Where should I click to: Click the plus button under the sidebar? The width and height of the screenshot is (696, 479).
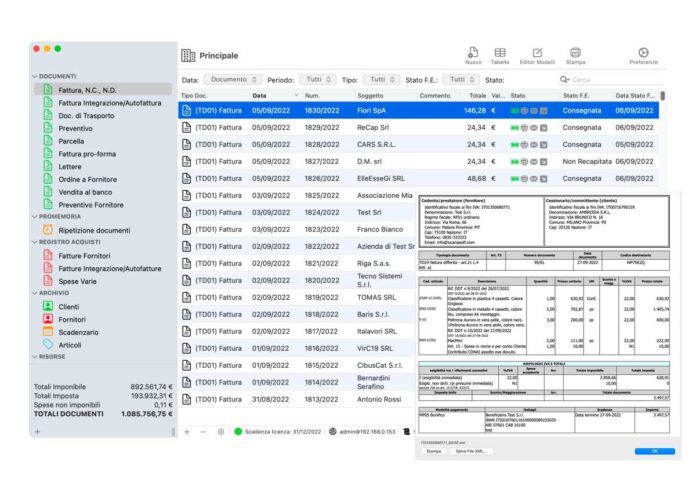click(37, 431)
